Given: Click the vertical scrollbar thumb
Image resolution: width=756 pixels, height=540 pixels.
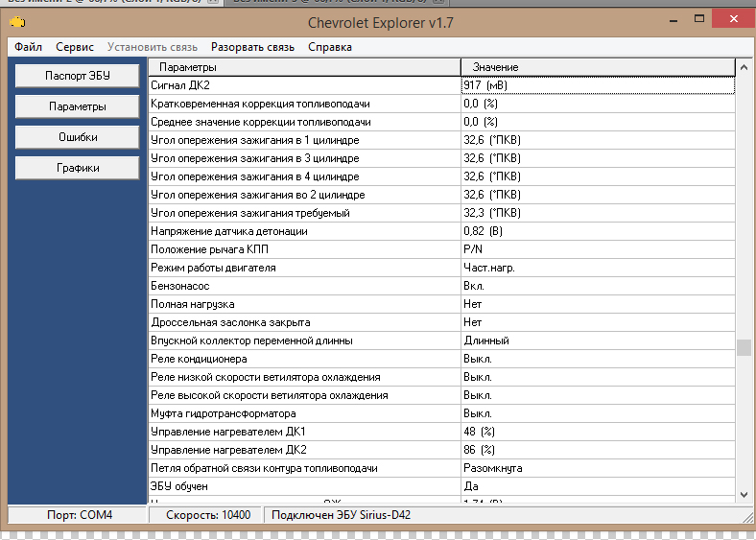Looking at the screenshot, I should click(x=744, y=347).
